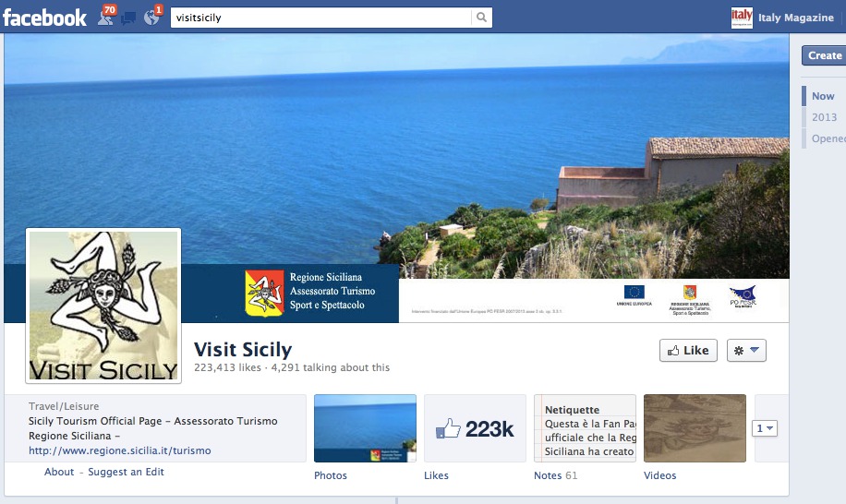This screenshot has height=504, width=846.
Task: Open the friend requests icon
Action: coord(104,18)
